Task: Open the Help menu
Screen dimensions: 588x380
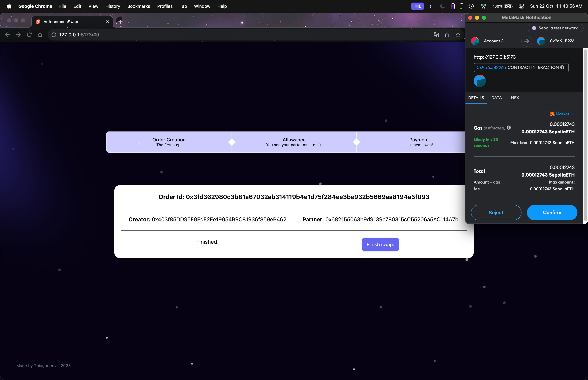Action: (x=222, y=6)
